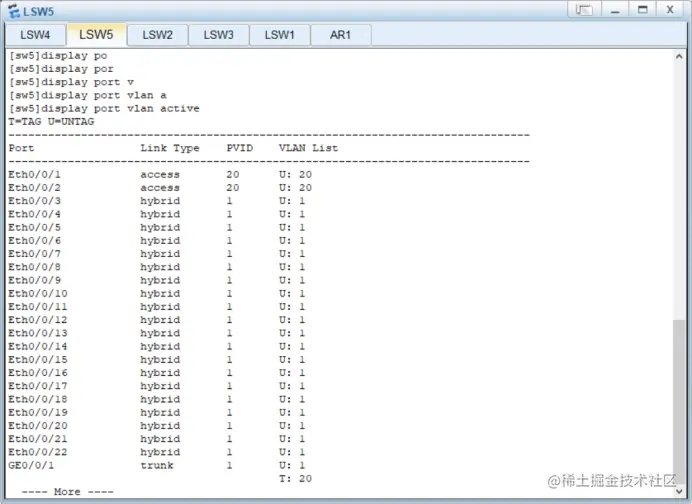This screenshot has height=504, width=692.
Task: Click the Eth0/0/20 port entry
Action: tap(38, 426)
